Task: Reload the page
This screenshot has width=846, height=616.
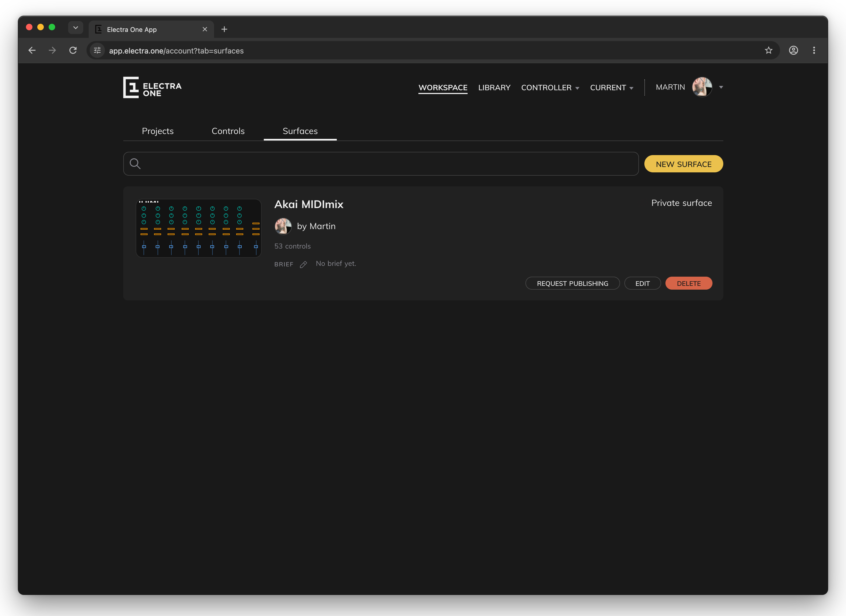Action: coord(73,50)
